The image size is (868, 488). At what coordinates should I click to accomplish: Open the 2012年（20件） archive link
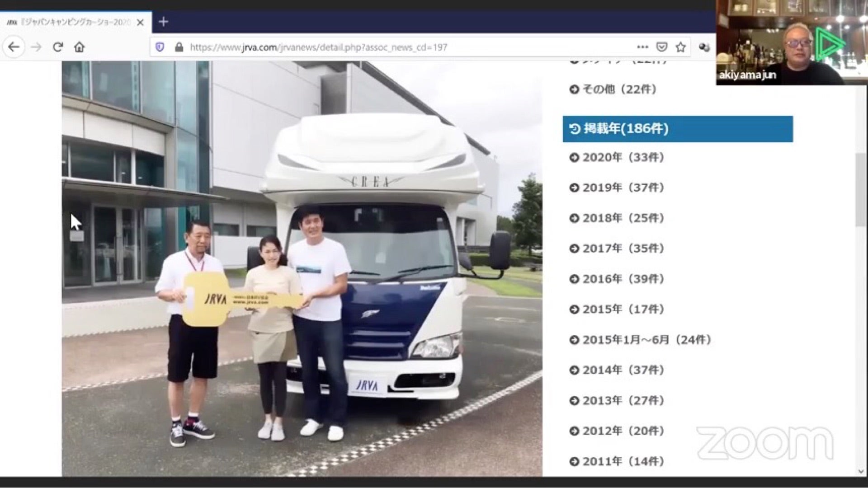pyautogui.click(x=617, y=431)
